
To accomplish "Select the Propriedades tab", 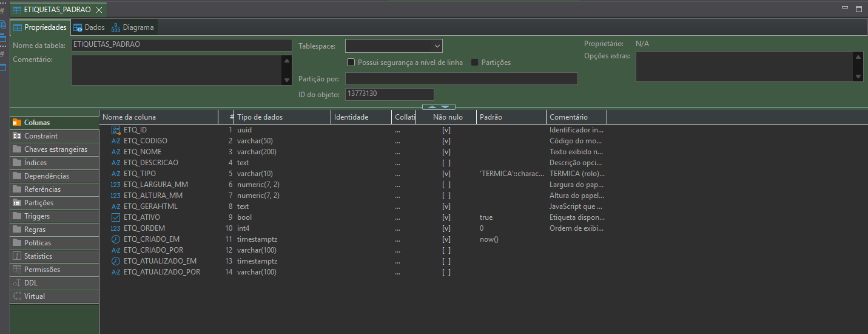I will coord(40,27).
